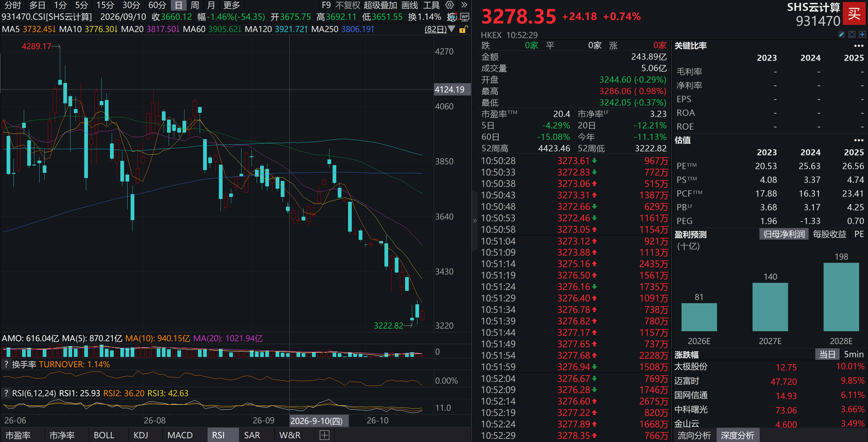
Task: Select 每股收益 in earnings forecast
Action: click(x=829, y=234)
